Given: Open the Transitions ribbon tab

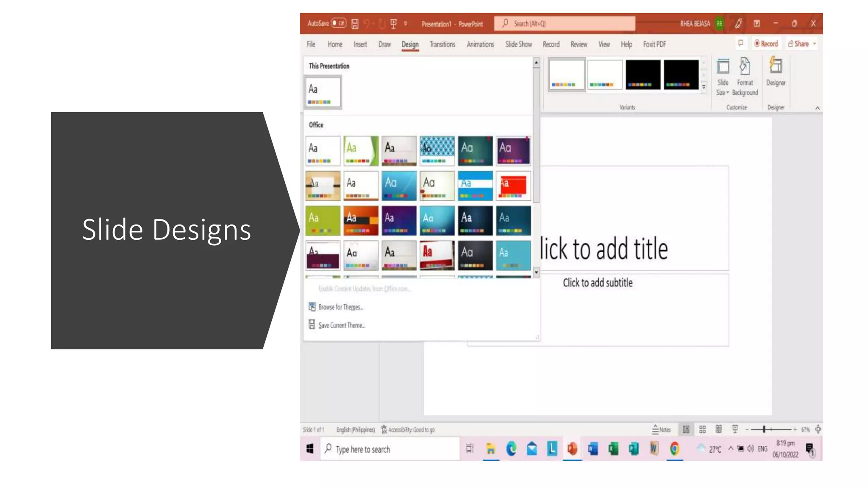Looking at the screenshot, I should pyautogui.click(x=442, y=44).
